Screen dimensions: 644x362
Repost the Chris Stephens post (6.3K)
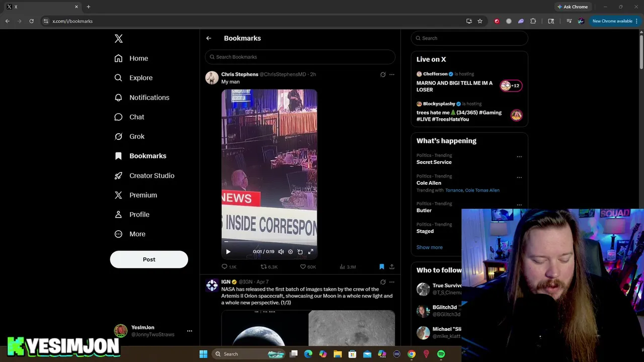click(x=269, y=267)
